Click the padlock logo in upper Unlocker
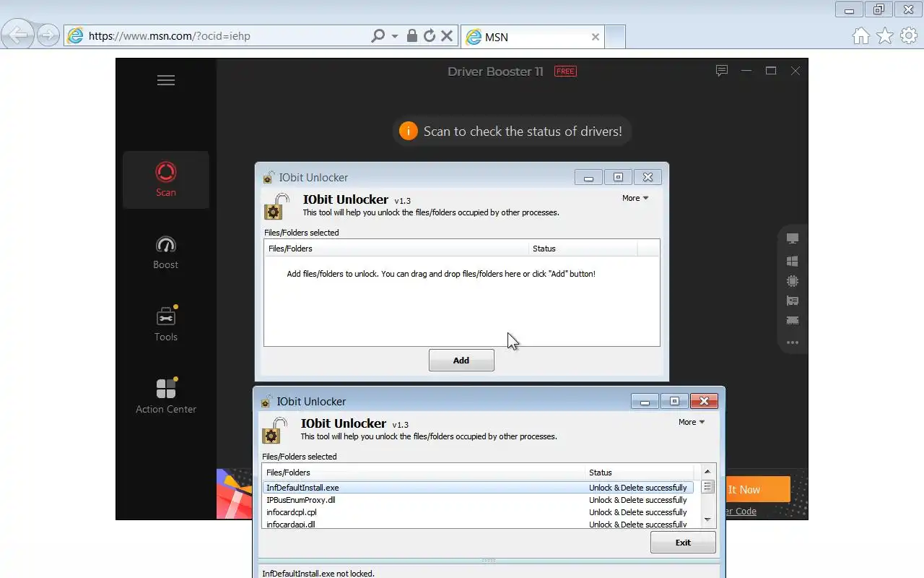 (x=276, y=206)
